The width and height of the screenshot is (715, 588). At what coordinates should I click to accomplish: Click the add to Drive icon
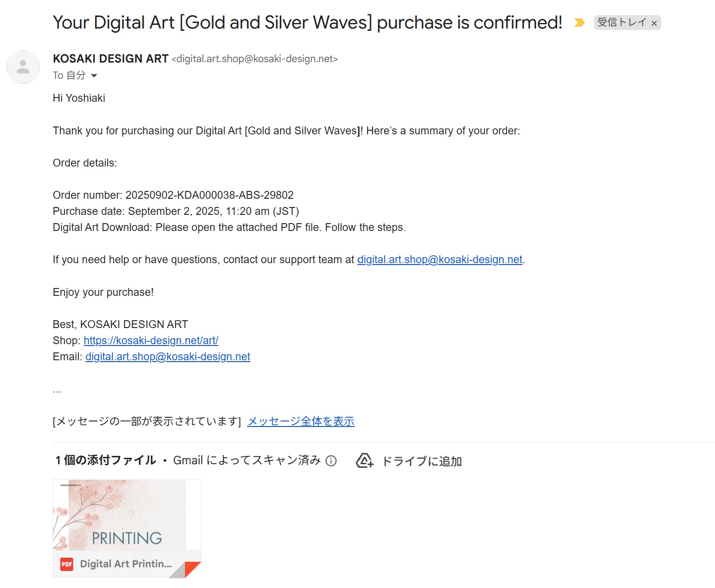pyautogui.click(x=364, y=461)
